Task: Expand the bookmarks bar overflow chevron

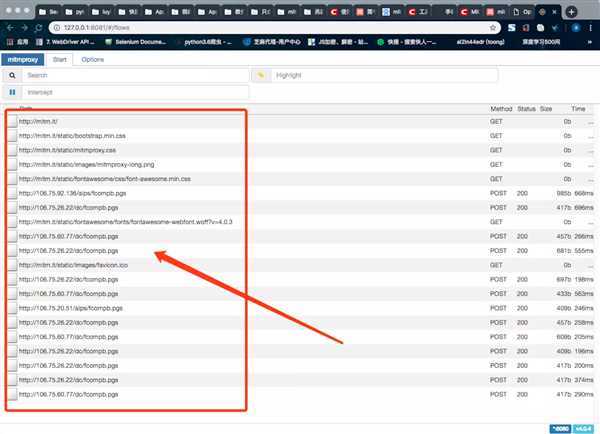Action: pos(590,42)
